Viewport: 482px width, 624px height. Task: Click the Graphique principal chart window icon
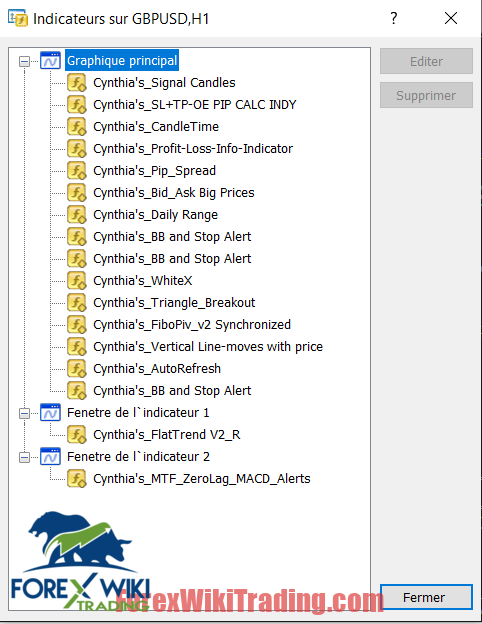pyautogui.click(x=51, y=60)
